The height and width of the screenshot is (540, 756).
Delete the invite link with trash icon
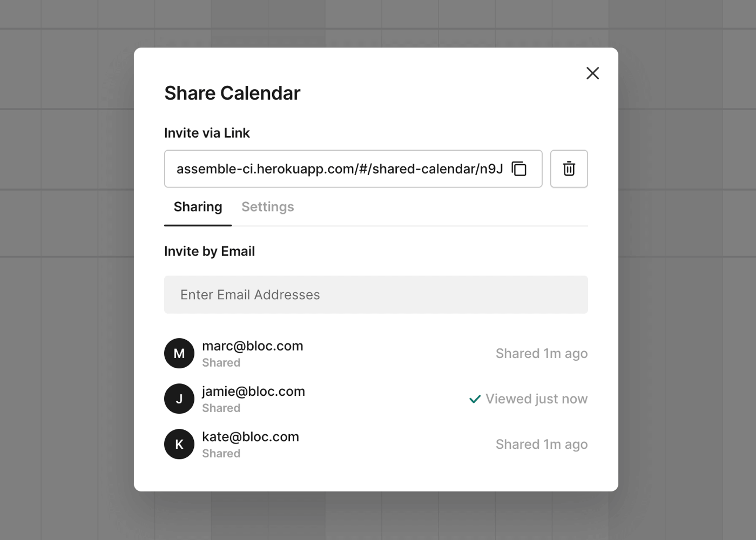click(569, 169)
